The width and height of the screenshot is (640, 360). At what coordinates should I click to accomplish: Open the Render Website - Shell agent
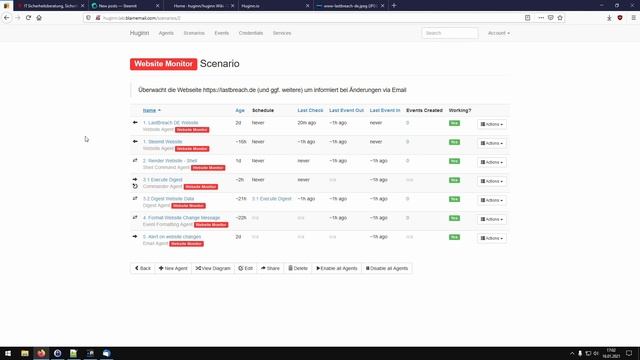[170, 160]
